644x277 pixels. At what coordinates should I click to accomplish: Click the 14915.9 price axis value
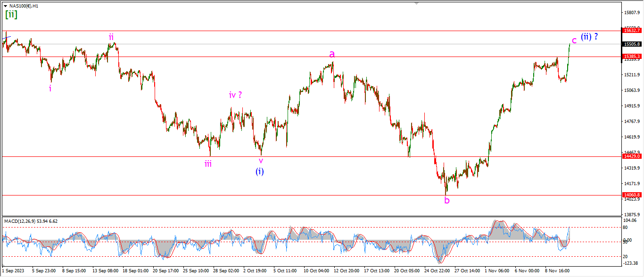pos(632,106)
